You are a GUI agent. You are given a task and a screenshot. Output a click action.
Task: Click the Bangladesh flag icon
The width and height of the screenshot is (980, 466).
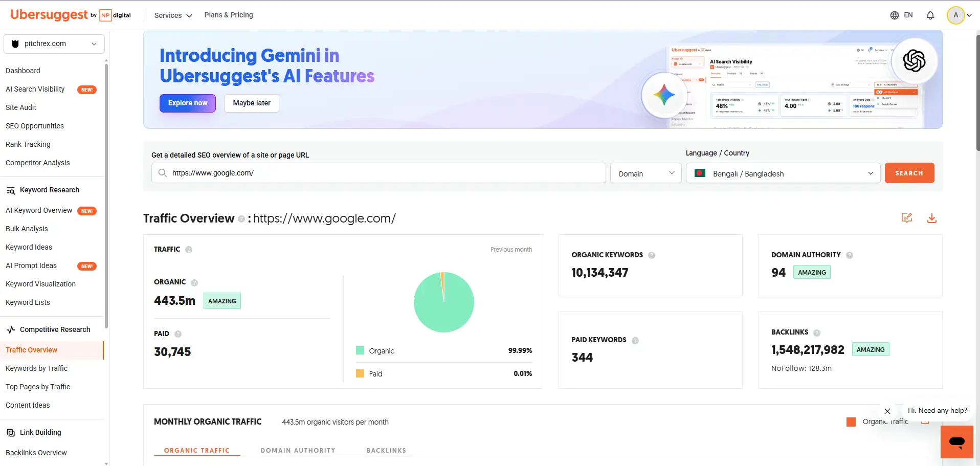coord(700,173)
